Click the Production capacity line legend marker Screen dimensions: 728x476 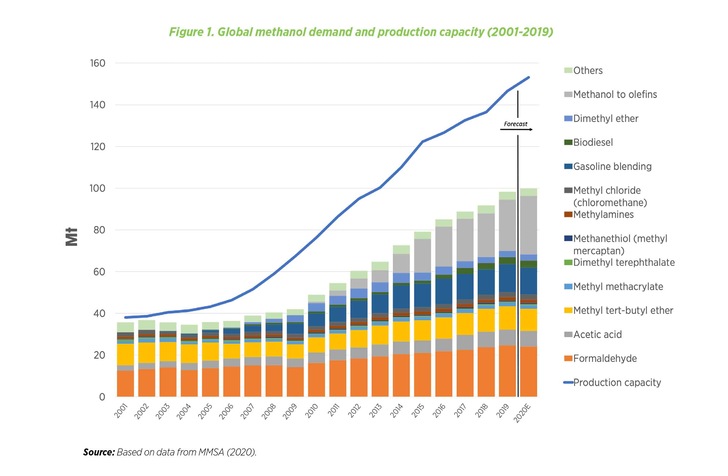[568, 382]
